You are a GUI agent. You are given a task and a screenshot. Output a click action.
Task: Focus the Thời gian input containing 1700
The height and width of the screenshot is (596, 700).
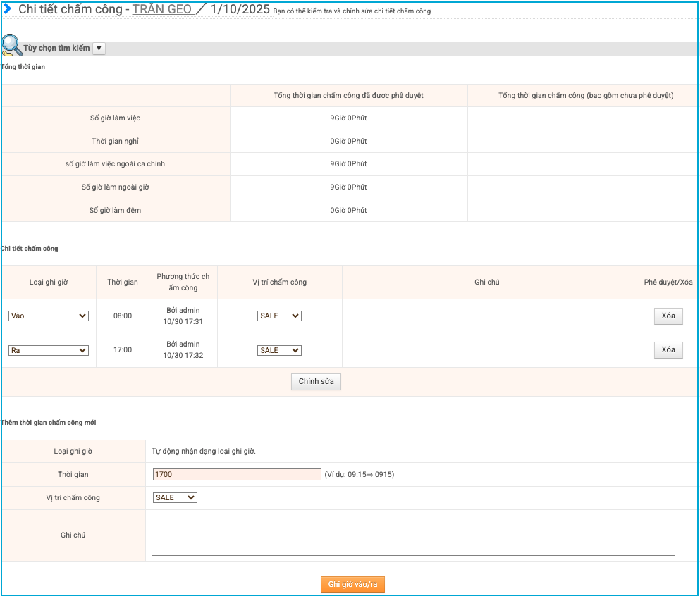(237, 475)
